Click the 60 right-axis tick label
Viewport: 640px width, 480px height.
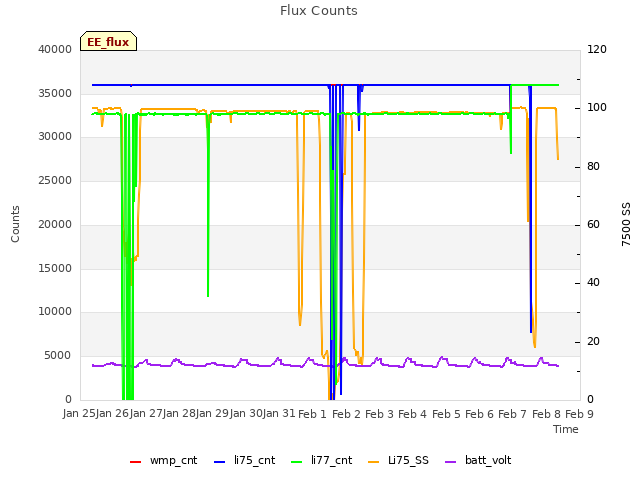point(593,224)
